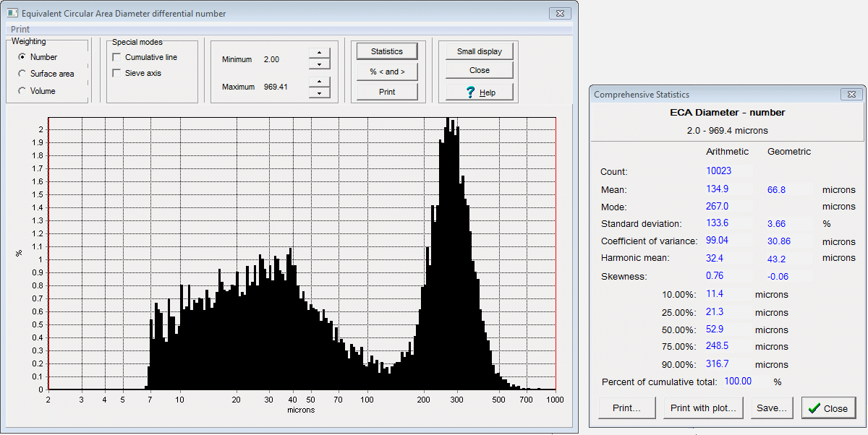Open the Print menu
Viewport: 868px width, 435px height.
[20, 30]
